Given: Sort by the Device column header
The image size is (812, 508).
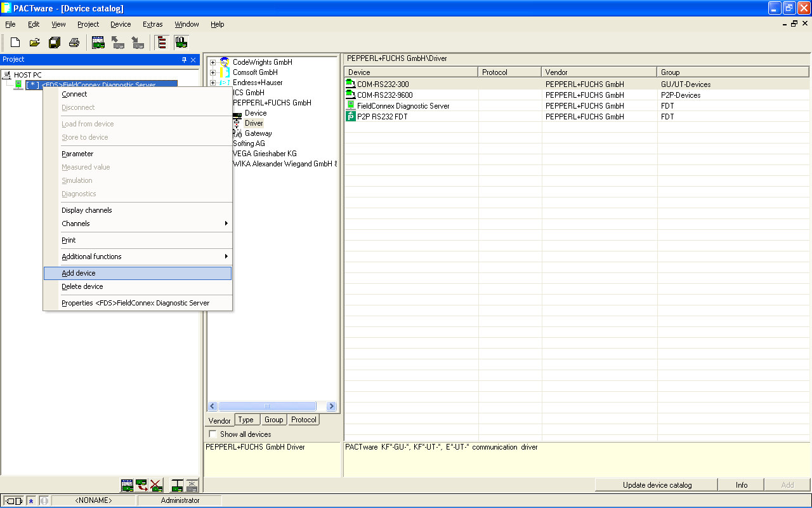Looking at the screenshot, I should 411,72.
